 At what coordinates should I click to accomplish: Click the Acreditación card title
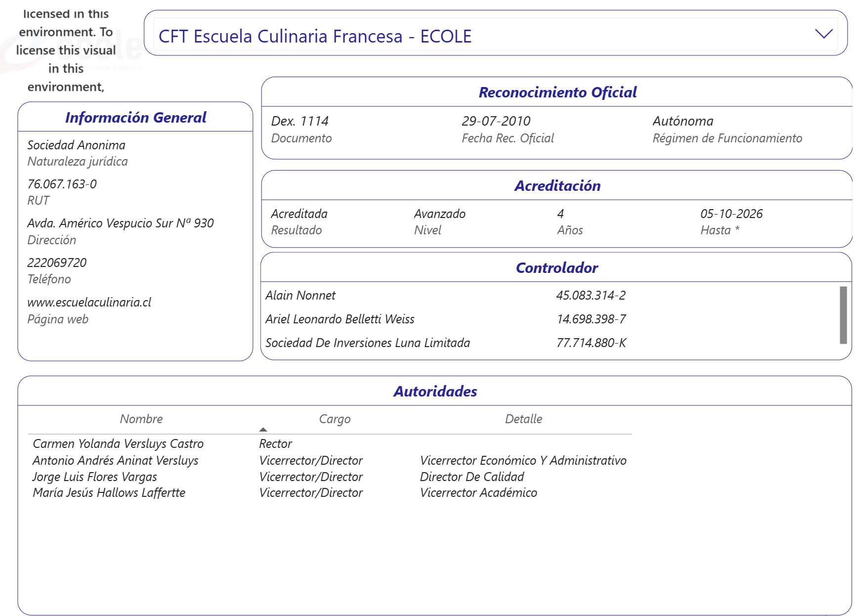(557, 185)
